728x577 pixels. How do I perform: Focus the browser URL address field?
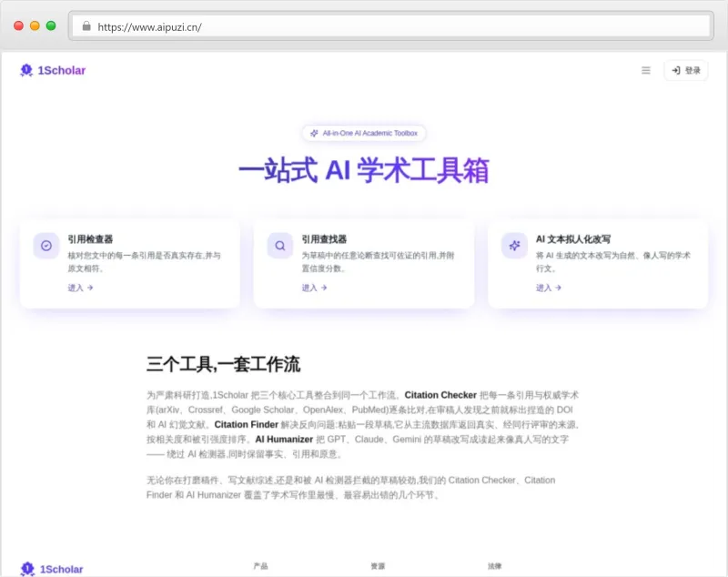point(391,26)
